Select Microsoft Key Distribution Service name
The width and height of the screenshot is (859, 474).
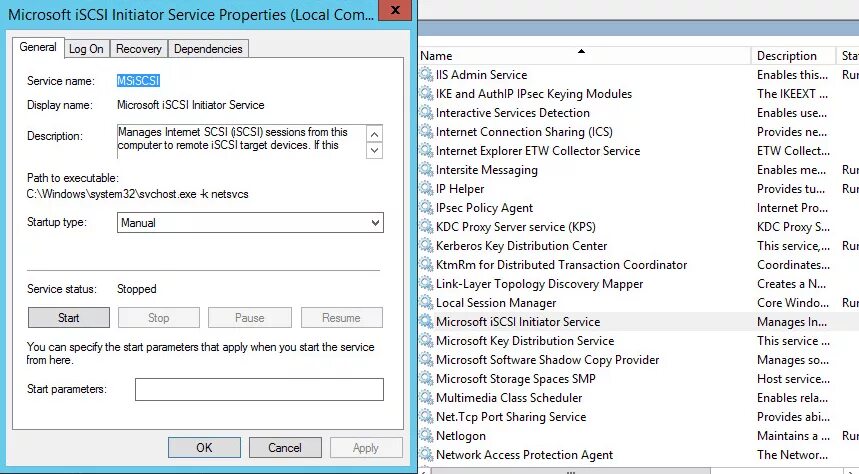click(525, 341)
